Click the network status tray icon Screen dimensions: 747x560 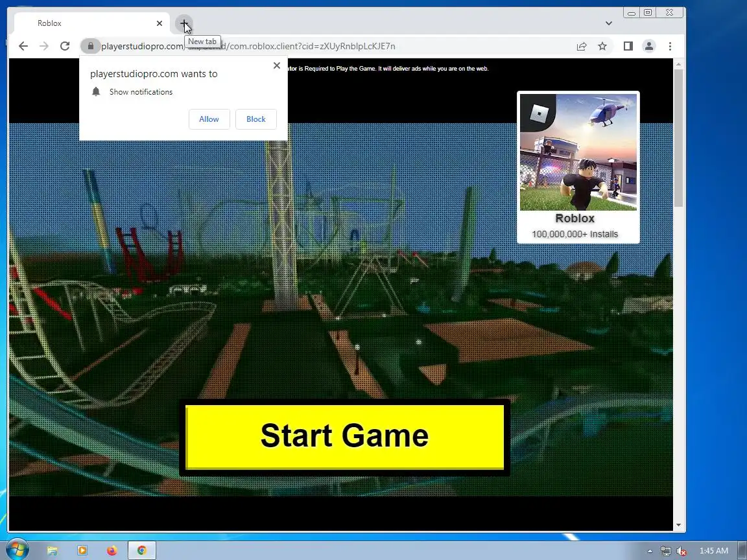[x=665, y=552]
